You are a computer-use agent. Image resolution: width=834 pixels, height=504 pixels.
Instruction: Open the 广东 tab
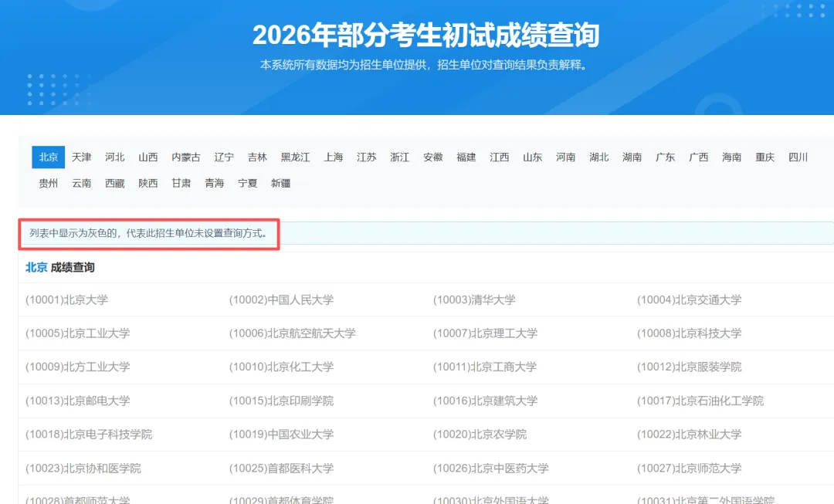click(x=665, y=157)
